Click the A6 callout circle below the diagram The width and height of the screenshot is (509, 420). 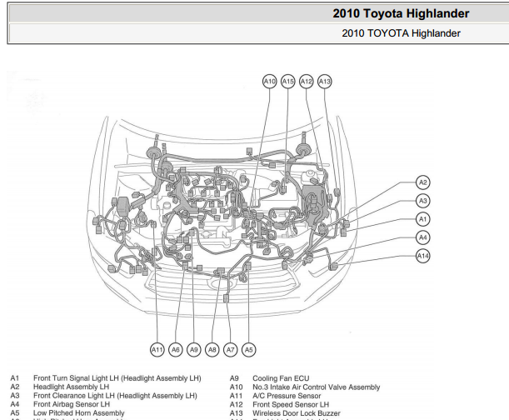(175, 350)
